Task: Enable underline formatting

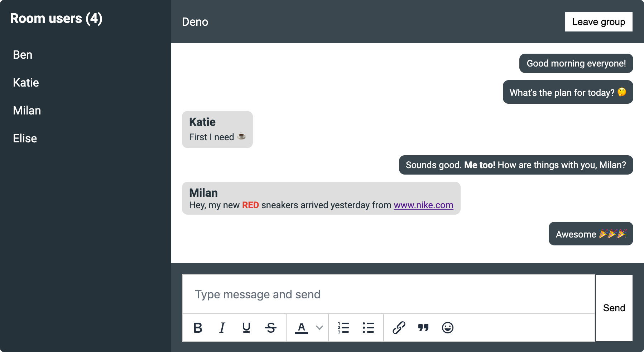Action: tap(246, 327)
